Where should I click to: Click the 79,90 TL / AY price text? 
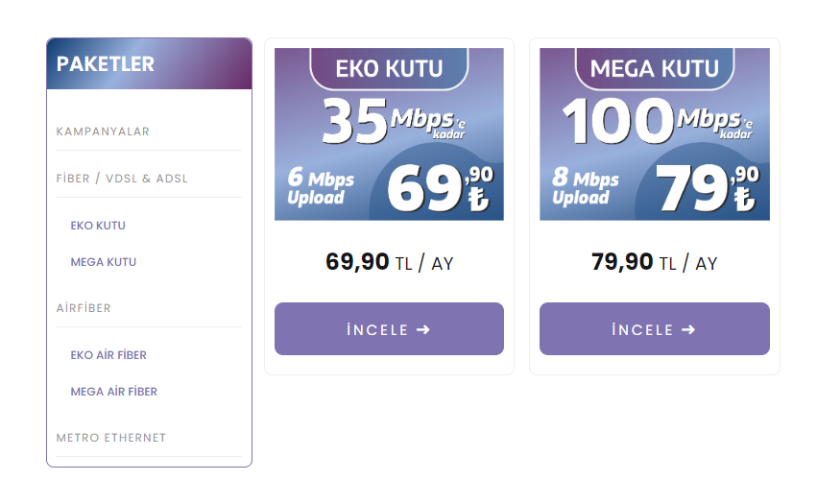[x=655, y=262]
